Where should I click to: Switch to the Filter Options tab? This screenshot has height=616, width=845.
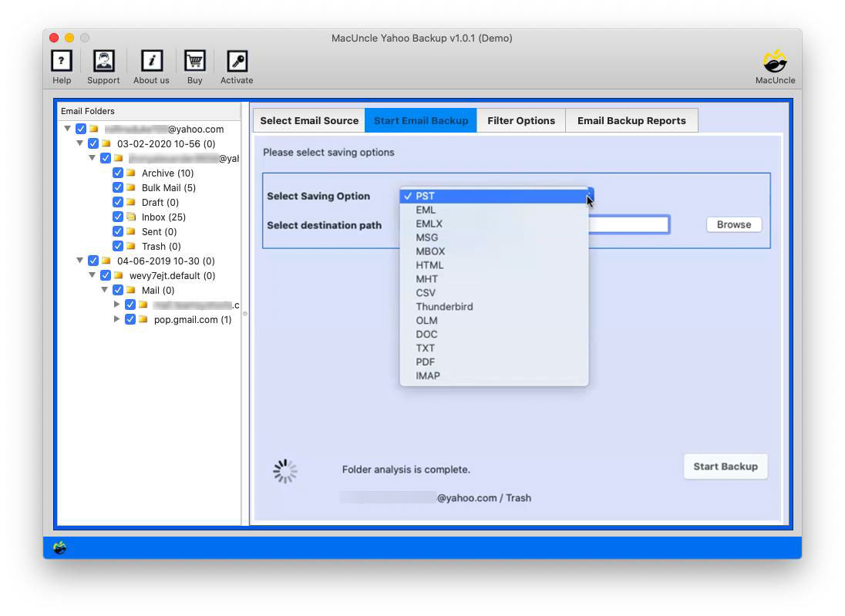[x=521, y=120]
